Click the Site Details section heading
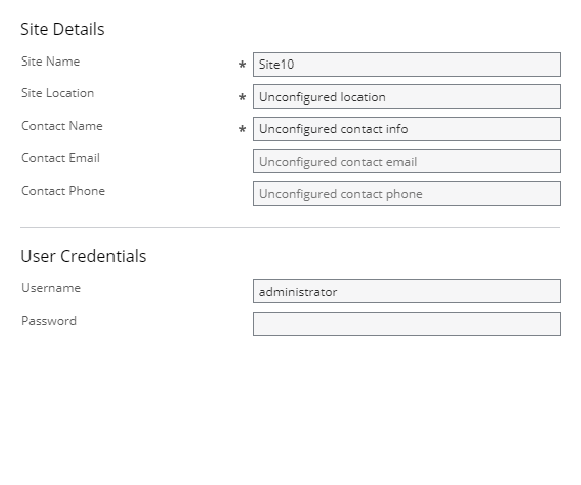 (x=62, y=29)
